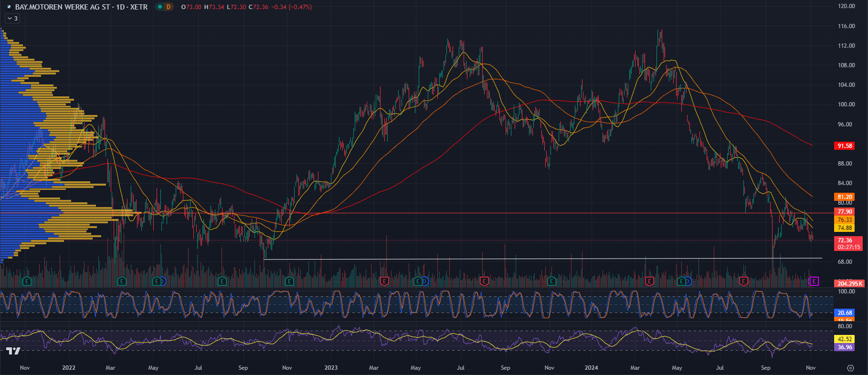
Task: Click the TradingView logo in the corner
Action: [13, 351]
